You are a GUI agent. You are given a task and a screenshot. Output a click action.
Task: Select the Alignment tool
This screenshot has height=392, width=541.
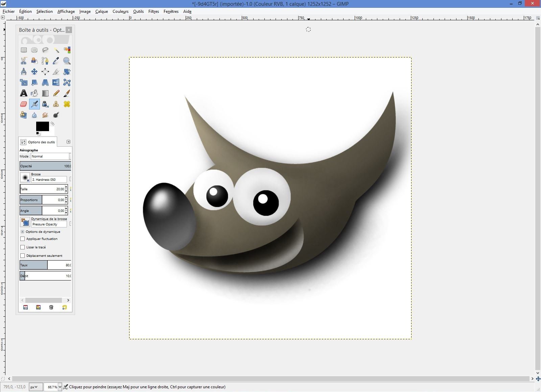click(x=45, y=72)
